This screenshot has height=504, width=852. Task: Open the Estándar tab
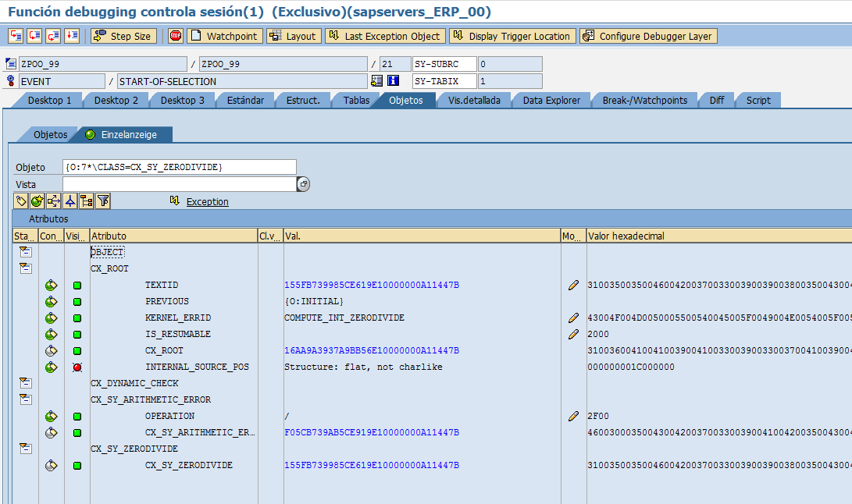tap(245, 101)
